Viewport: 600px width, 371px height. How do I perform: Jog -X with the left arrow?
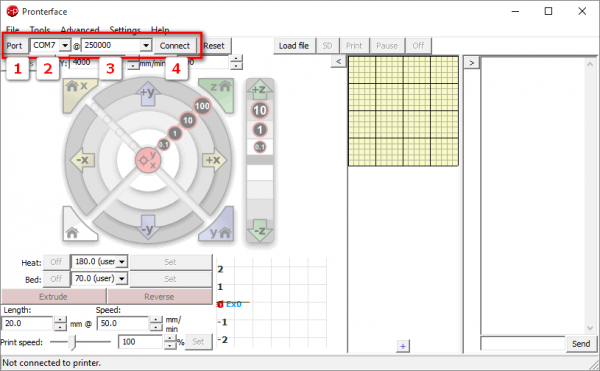[x=82, y=160]
